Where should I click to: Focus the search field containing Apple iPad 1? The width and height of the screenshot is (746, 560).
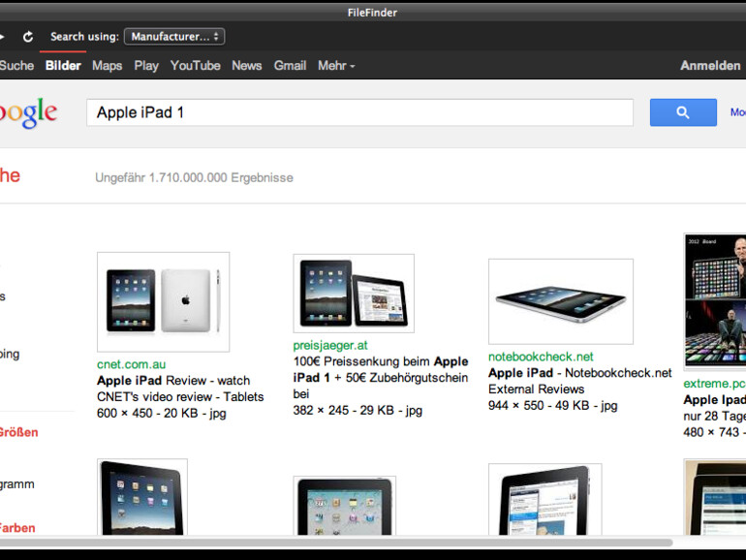coord(359,112)
